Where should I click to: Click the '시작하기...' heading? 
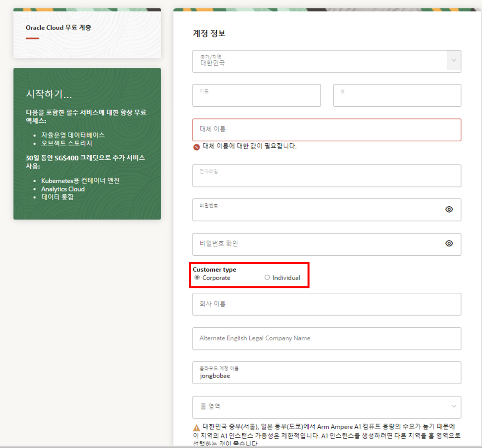(x=49, y=94)
